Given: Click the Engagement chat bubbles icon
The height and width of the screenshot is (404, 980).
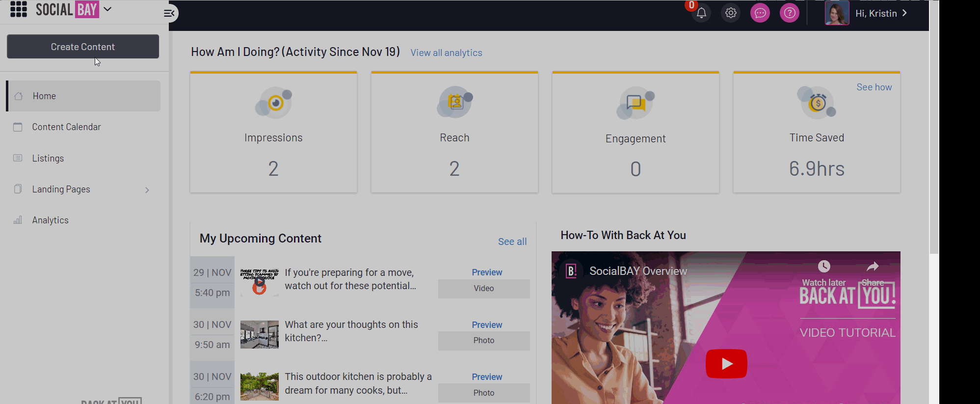Looking at the screenshot, I should point(636,103).
